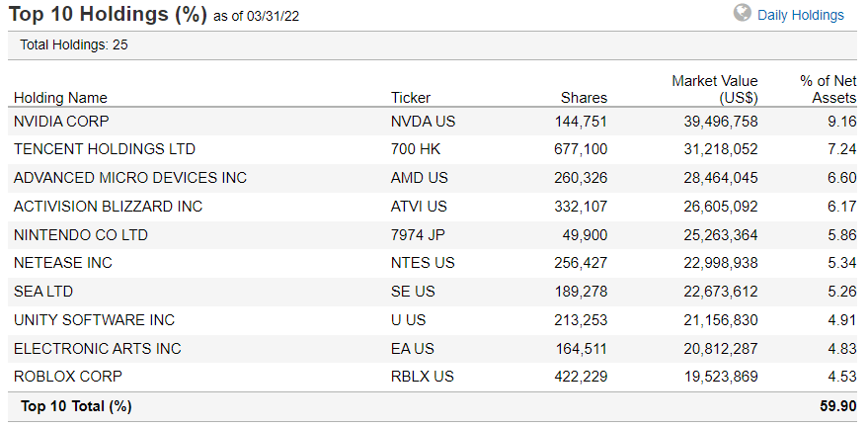Click the SEA LTD holding name
The image size is (868, 428).
click(43, 292)
